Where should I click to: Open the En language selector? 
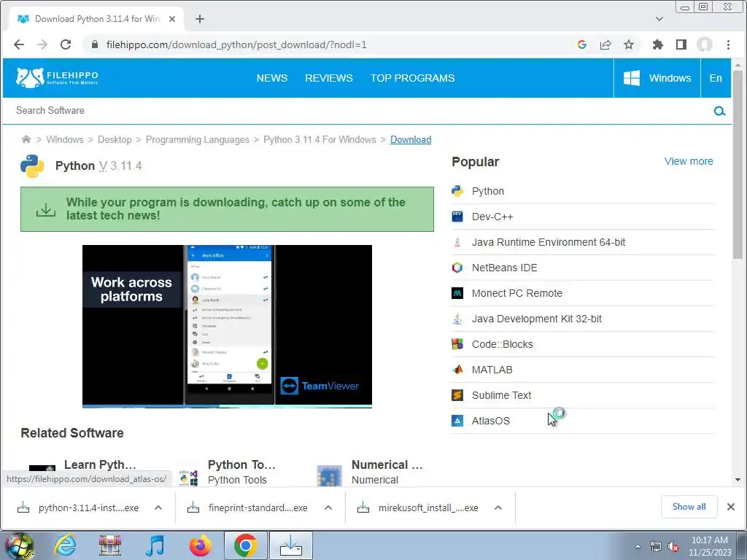716,78
